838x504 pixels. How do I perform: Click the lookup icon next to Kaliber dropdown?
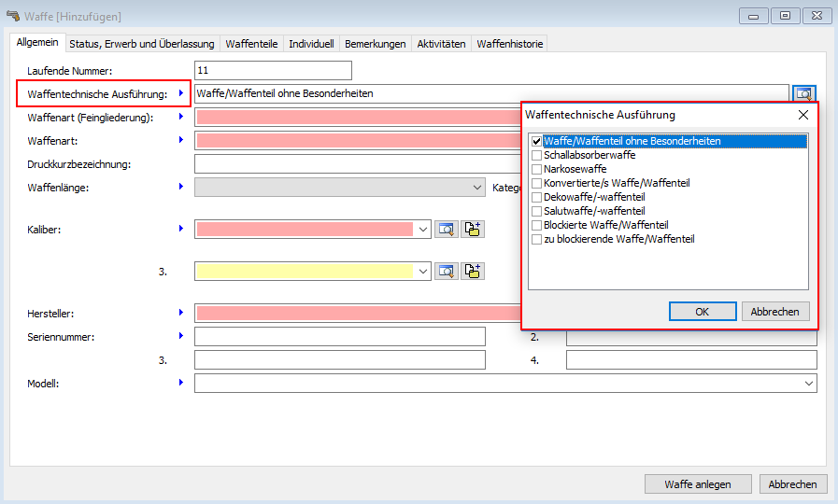click(x=446, y=229)
